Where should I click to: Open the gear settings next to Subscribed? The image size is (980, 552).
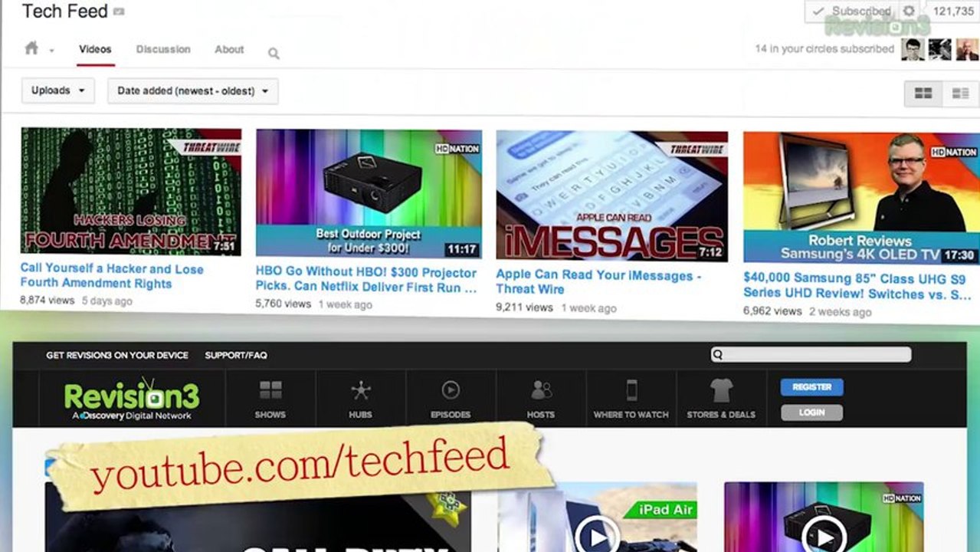click(x=909, y=11)
